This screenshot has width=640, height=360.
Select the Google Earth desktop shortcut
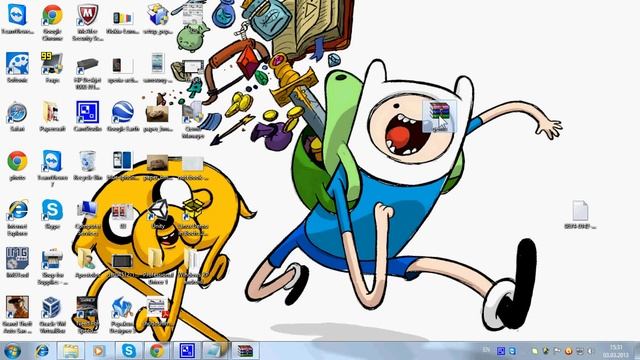click(122, 112)
